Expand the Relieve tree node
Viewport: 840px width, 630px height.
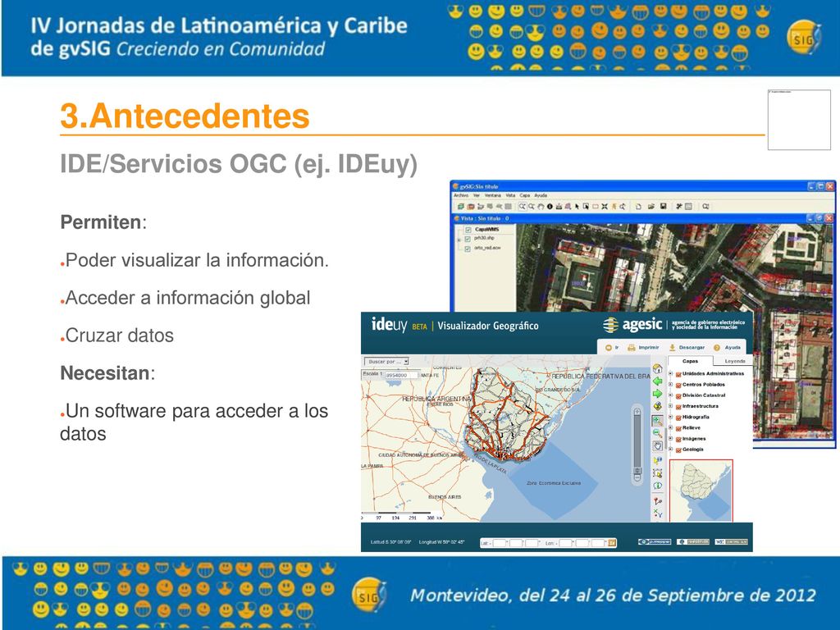pos(671,427)
